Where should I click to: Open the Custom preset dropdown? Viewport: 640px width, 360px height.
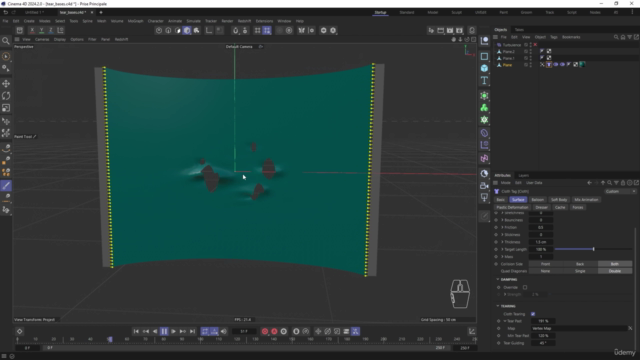point(620,191)
